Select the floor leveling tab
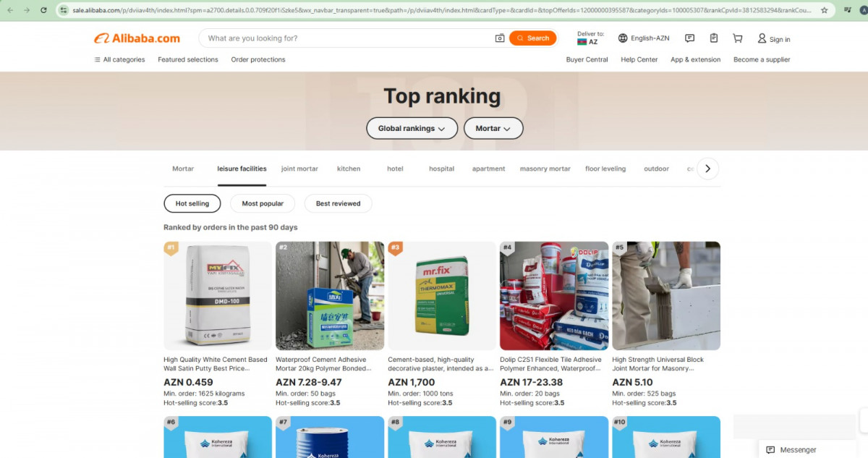 pyautogui.click(x=605, y=169)
